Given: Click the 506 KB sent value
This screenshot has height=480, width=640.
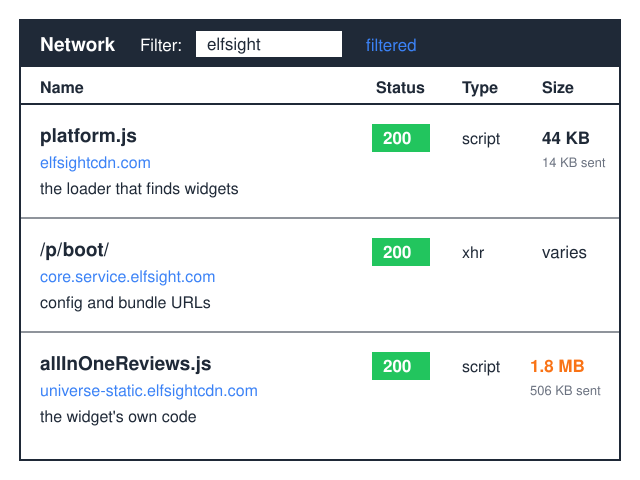Looking at the screenshot, I should (565, 391).
